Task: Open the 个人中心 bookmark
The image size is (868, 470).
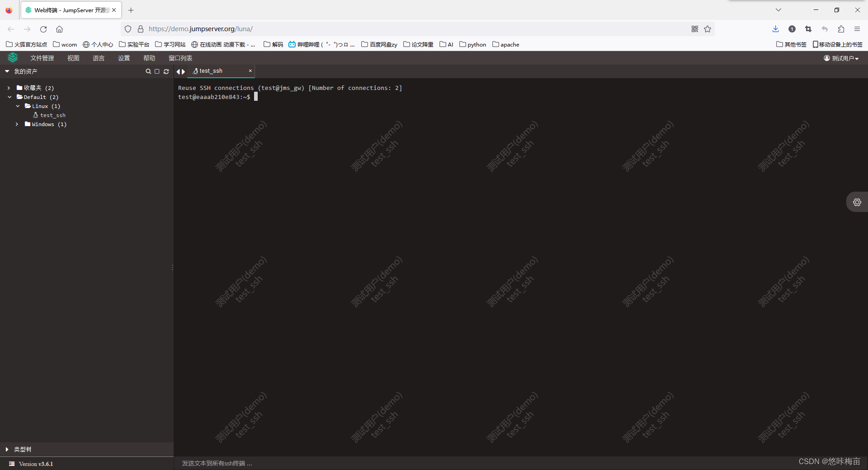Action: [98, 44]
